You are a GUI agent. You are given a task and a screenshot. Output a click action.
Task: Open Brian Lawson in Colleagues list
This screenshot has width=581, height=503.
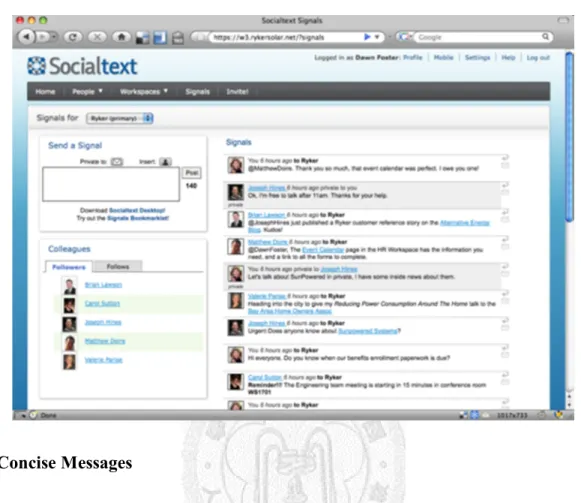point(103,285)
